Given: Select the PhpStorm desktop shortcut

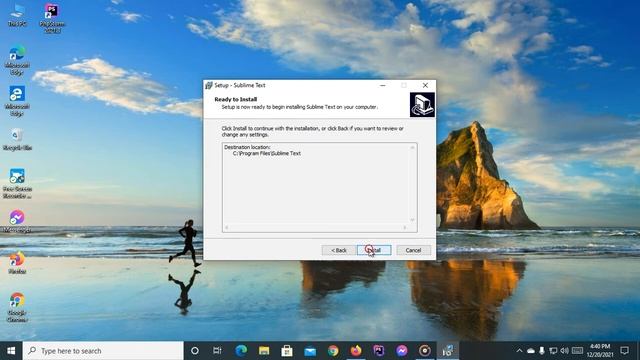Looking at the screenshot, I should pos(52,18).
